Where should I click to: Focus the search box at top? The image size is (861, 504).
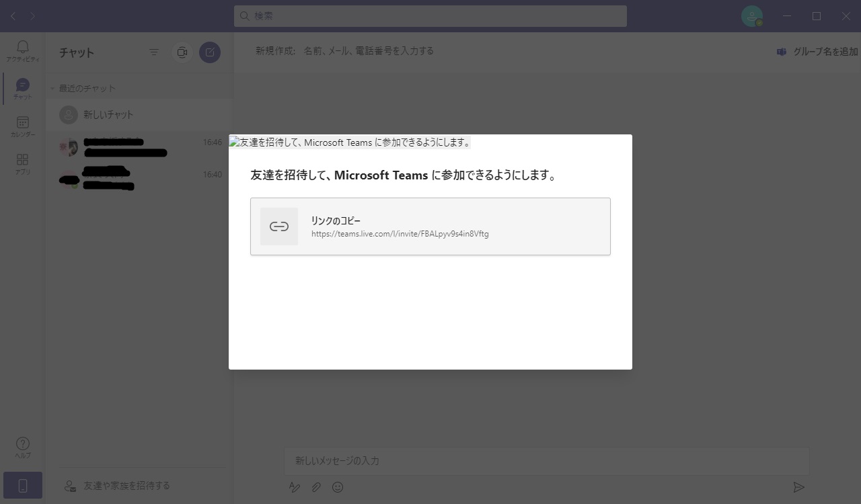430,16
